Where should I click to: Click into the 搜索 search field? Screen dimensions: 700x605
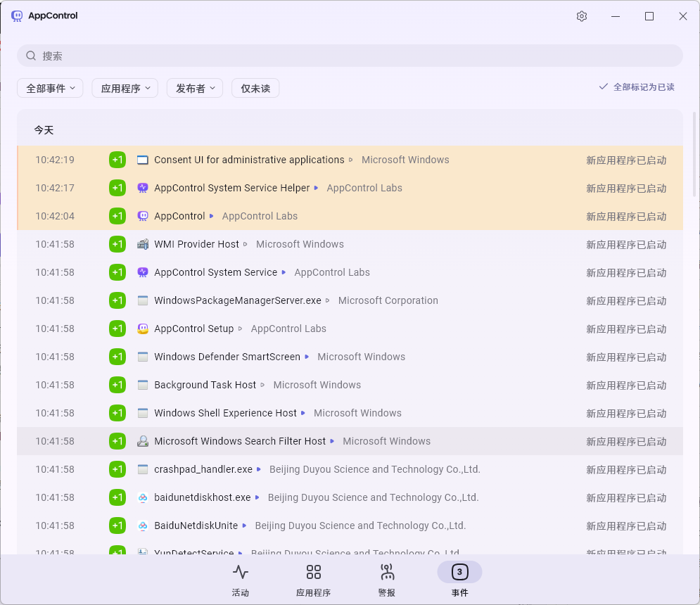pyautogui.click(x=350, y=56)
